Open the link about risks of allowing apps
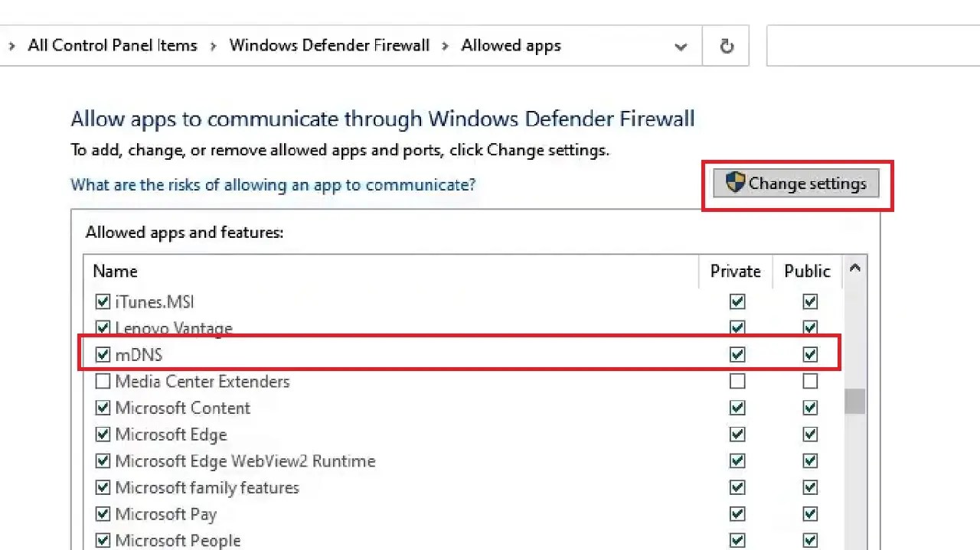 [x=273, y=184]
